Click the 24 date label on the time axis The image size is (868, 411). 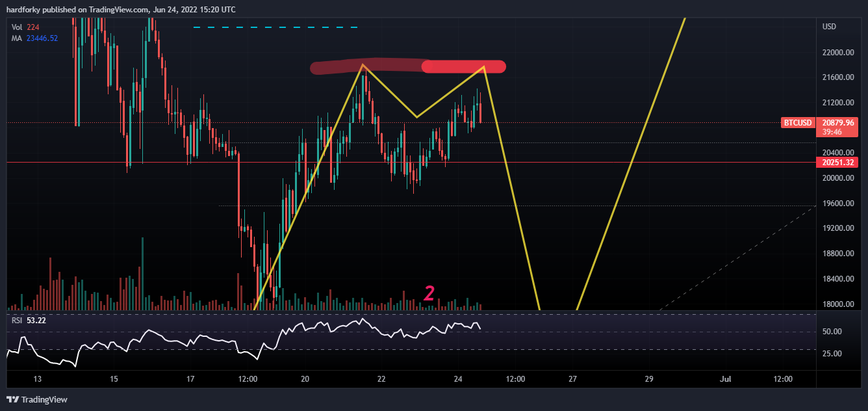pyautogui.click(x=458, y=379)
